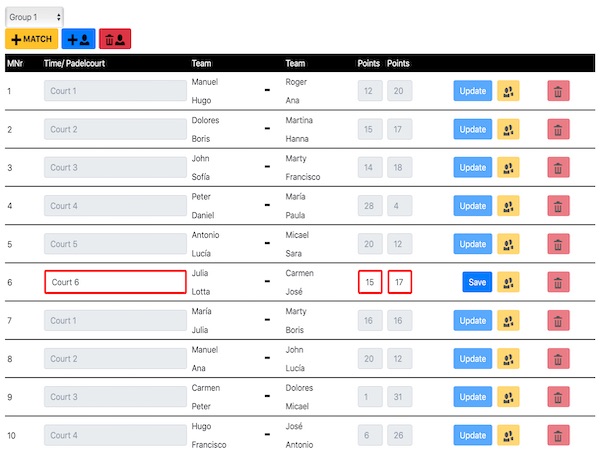Click the Court 6 input field
Screen dimensions: 600x450
click(116, 282)
